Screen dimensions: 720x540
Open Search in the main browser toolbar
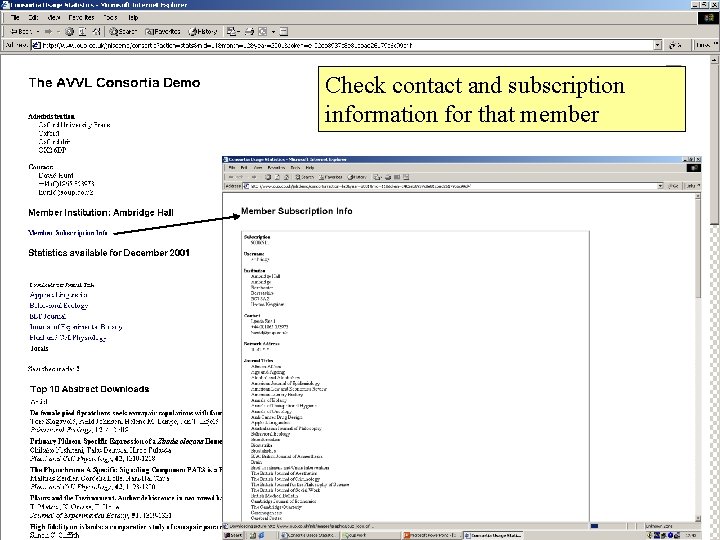click(123, 31)
